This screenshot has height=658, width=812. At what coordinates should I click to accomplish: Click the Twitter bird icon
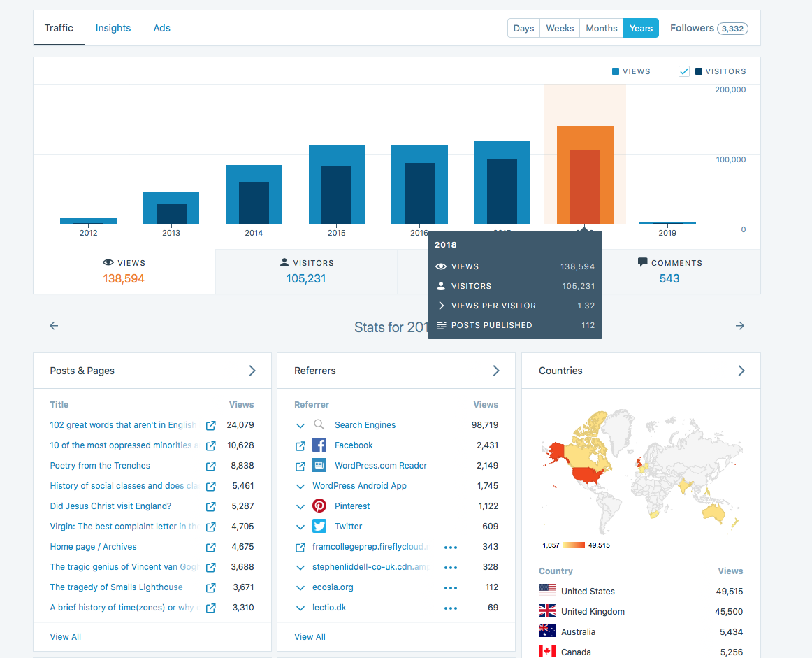click(x=319, y=527)
